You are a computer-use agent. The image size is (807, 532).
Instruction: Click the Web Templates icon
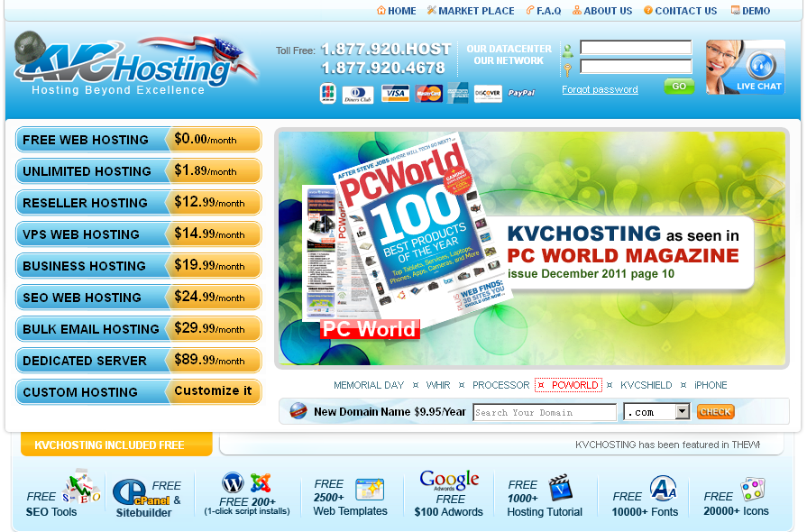pos(370,489)
